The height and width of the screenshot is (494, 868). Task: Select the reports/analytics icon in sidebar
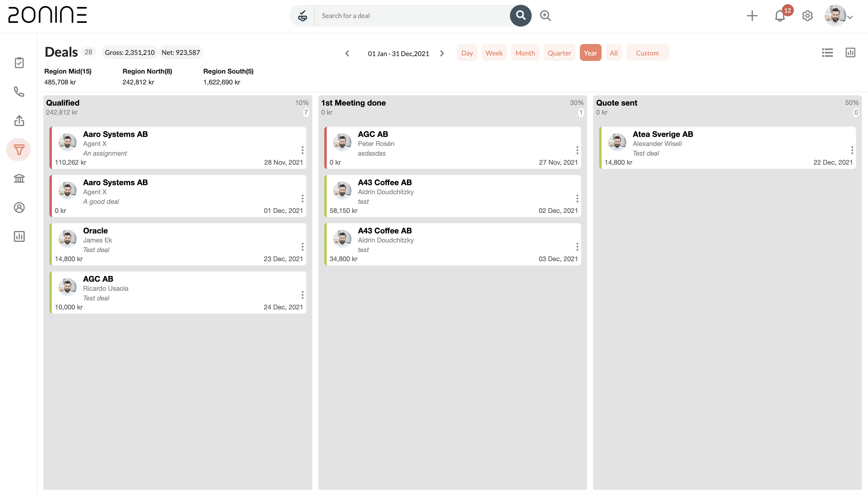coord(20,236)
